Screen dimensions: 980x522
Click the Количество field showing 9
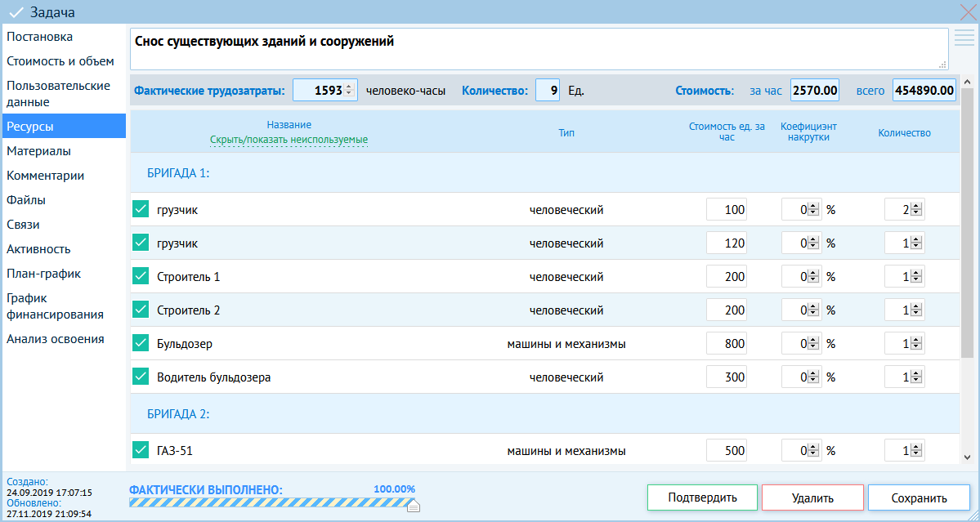tap(548, 91)
